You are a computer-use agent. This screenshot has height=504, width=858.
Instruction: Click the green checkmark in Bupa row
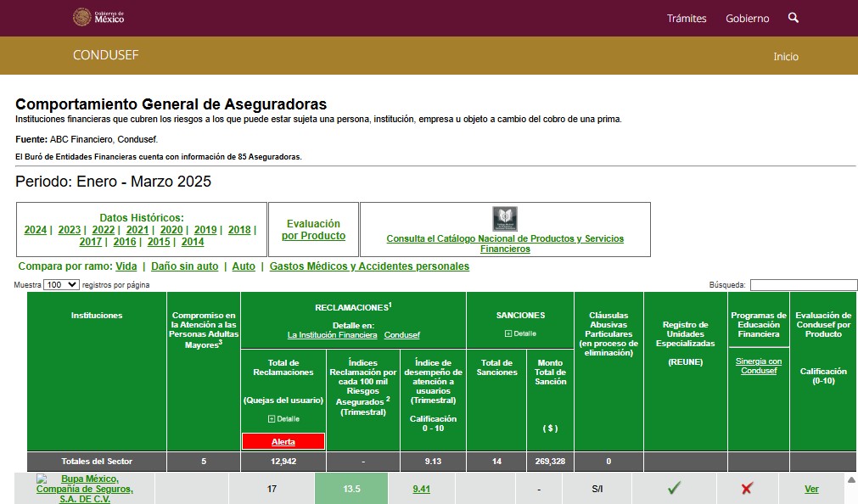pyautogui.click(x=674, y=488)
